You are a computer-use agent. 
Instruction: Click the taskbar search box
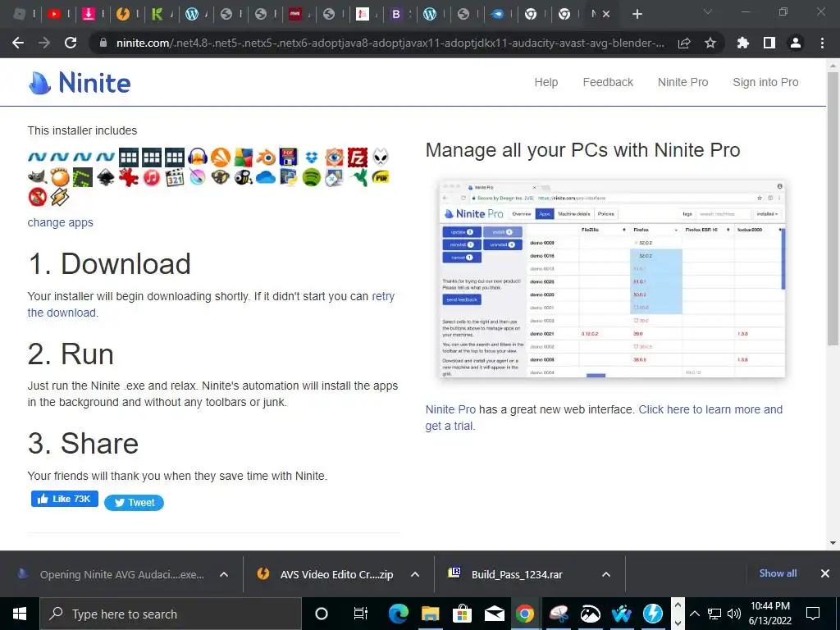pyautogui.click(x=171, y=614)
